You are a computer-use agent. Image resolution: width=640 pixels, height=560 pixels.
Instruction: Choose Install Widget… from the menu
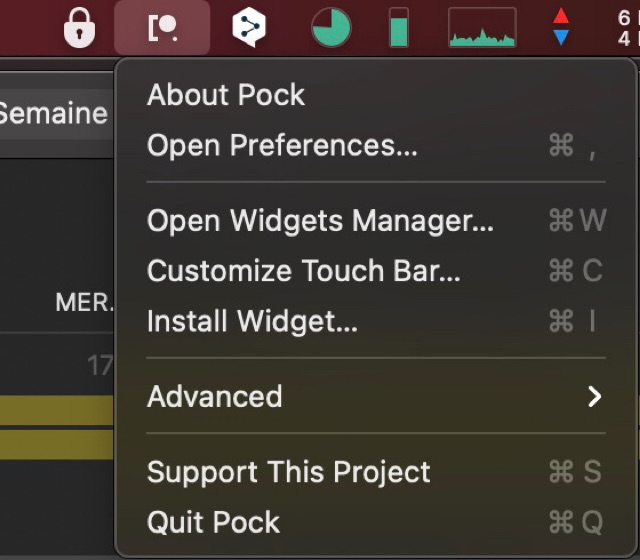click(252, 321)
